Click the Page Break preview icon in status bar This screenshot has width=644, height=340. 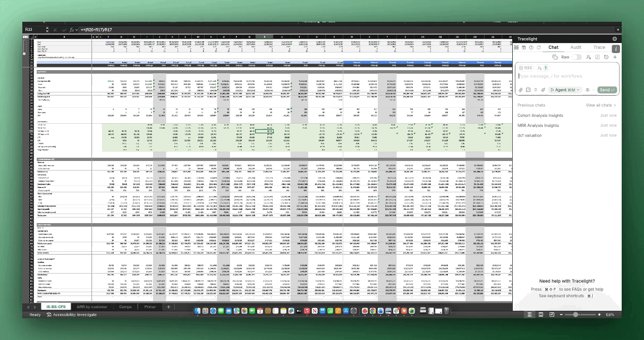tap(552, 314)
